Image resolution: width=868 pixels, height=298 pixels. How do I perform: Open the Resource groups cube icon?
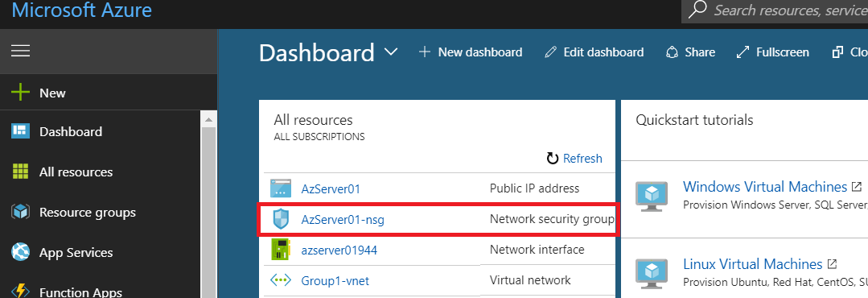tap(20, 212)
